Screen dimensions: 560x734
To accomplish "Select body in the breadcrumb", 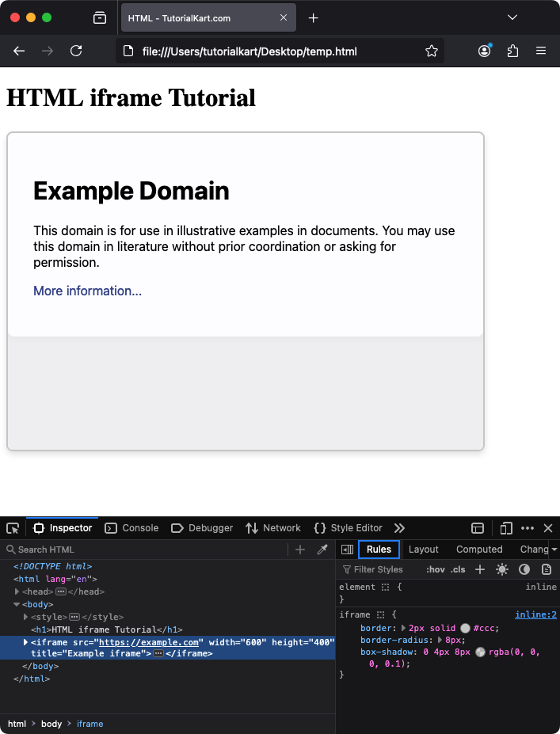I will click(x=51, y=724).
